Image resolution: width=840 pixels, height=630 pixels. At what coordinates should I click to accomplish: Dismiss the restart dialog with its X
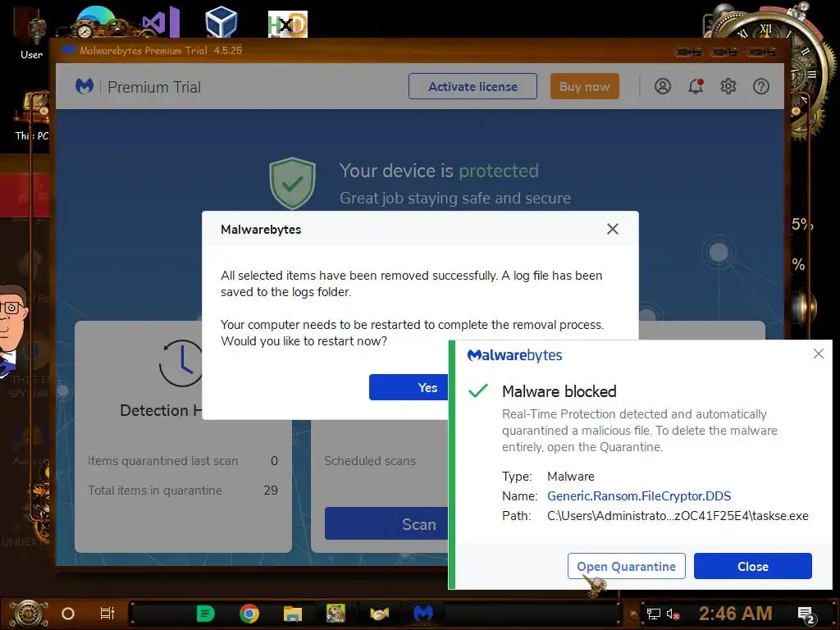pyautogui.click(x=612, y=230)
